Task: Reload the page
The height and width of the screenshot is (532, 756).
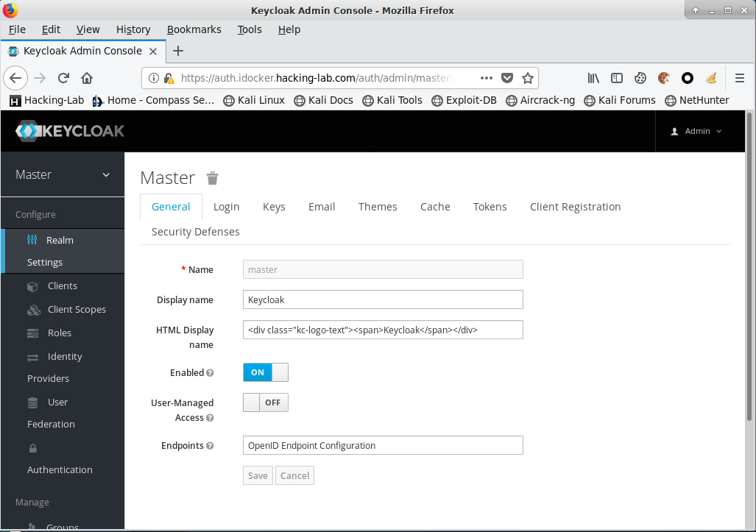Action: [63, 78]
